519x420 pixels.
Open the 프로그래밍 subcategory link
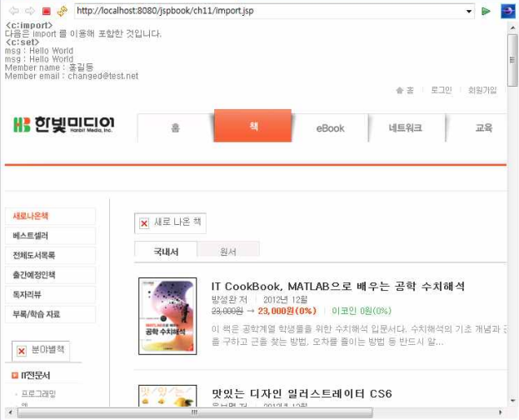coord(38,393)
